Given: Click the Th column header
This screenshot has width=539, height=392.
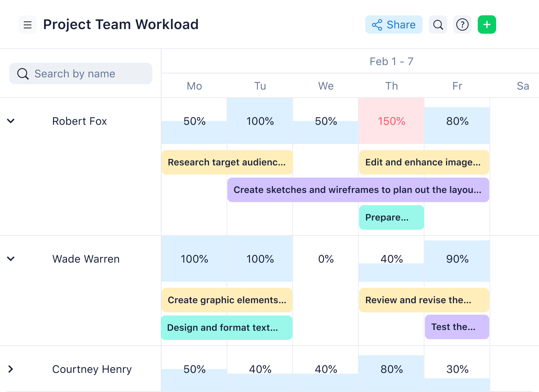Looking at the screenshot, I should [x=391, y=86].
